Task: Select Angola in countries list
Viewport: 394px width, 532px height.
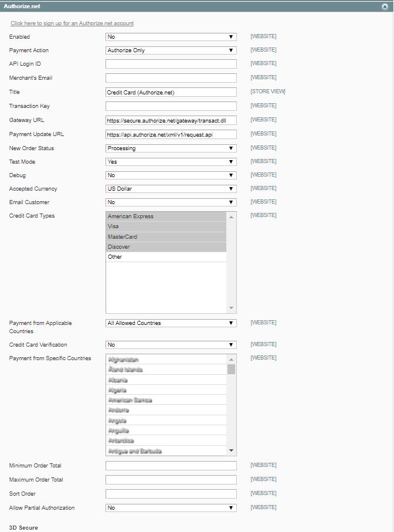Action: [166, 421]
